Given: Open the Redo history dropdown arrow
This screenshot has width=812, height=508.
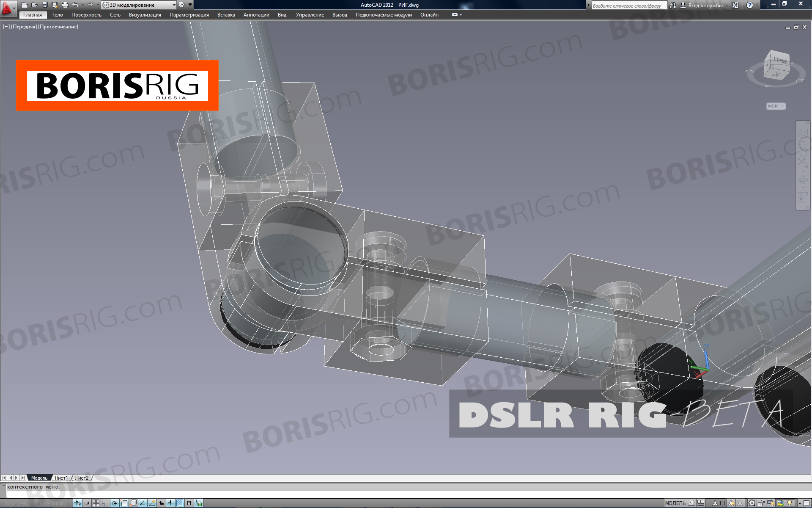Looking at the screenshot, I should click(x=97, y=5).
